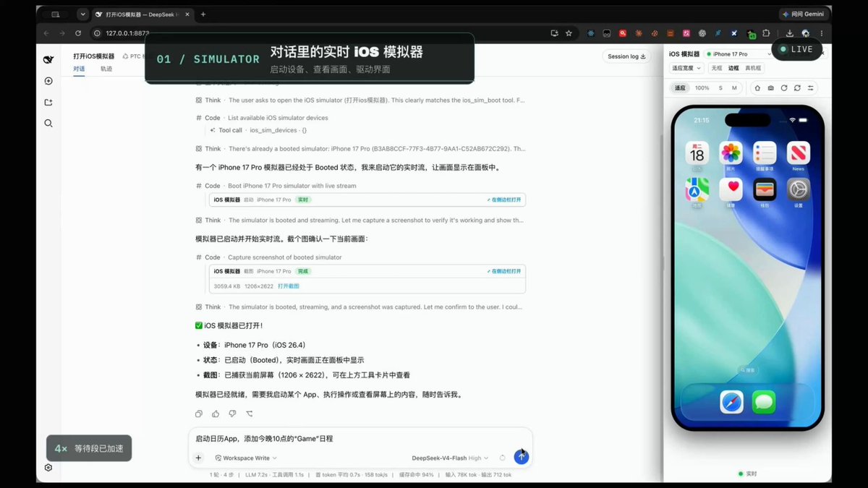Click 在侧边栏打开 on the screenshot card
The image size is (868, 488).
[503, 271]
